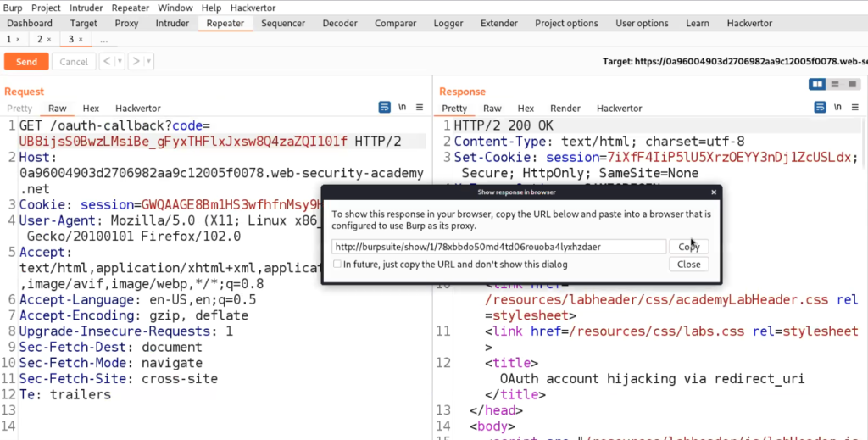The width and height of the screenshot is (868, 440).
Task: Select the combined tabbed layout view
Action: (852, 84)
